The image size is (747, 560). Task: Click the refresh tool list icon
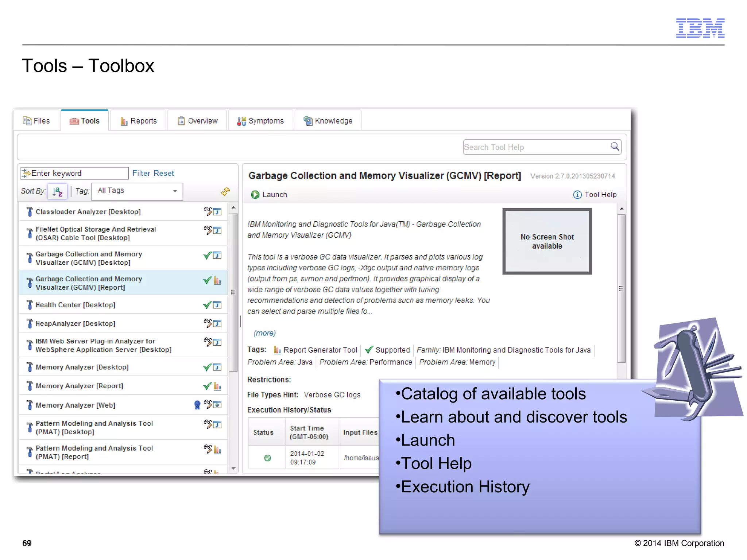point(225,191)
